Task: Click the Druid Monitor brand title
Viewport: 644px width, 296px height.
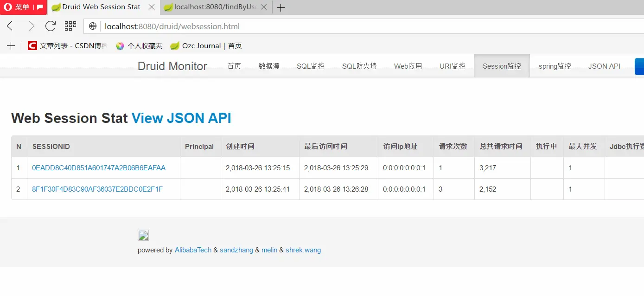Action: coord(172,66)
